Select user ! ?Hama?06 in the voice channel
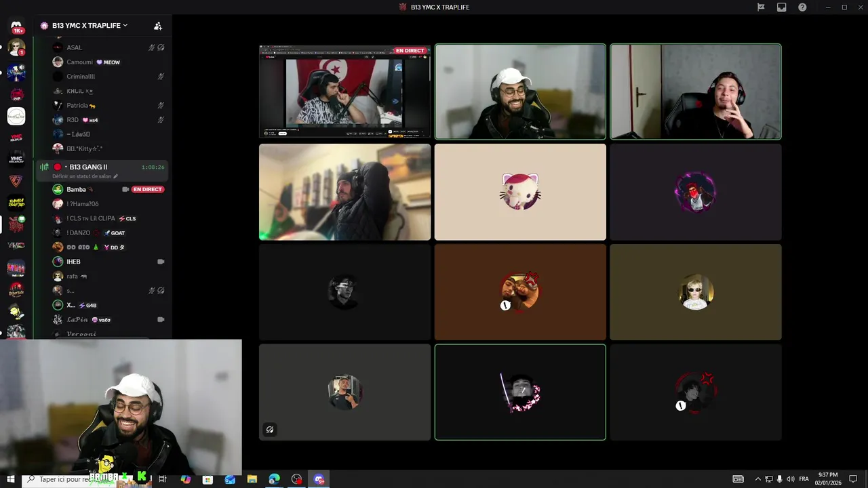The width and height of the screenshot is (868, 488). point(82,204)
